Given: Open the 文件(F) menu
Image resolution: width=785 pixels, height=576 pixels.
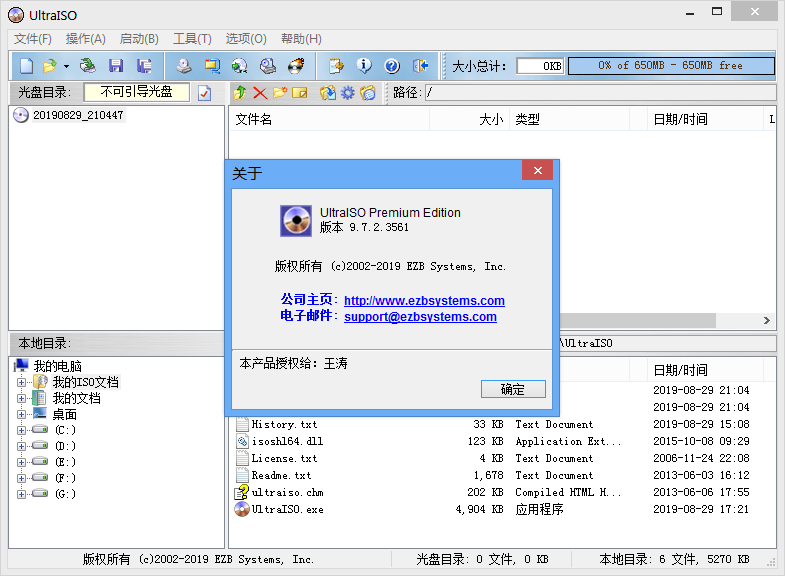Looking at the screenshot, I should 33,39.
